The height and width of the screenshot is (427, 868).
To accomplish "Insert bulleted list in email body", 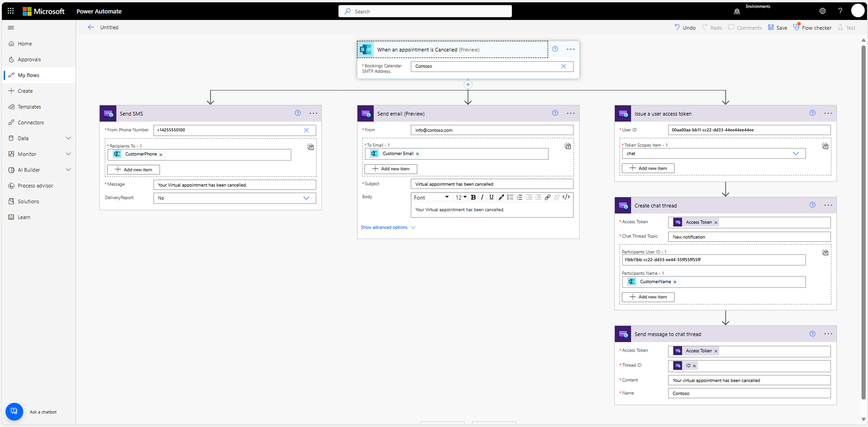I will (510, 197).
